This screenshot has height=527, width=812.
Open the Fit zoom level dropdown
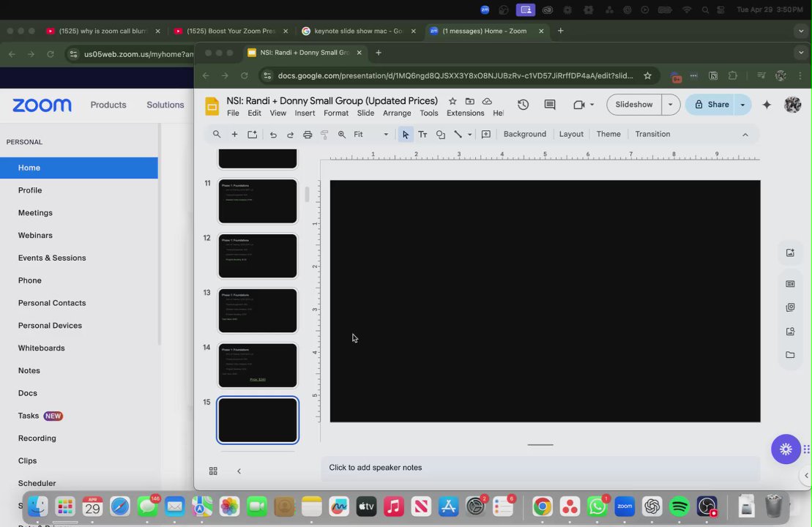click(x=370, y=135)
